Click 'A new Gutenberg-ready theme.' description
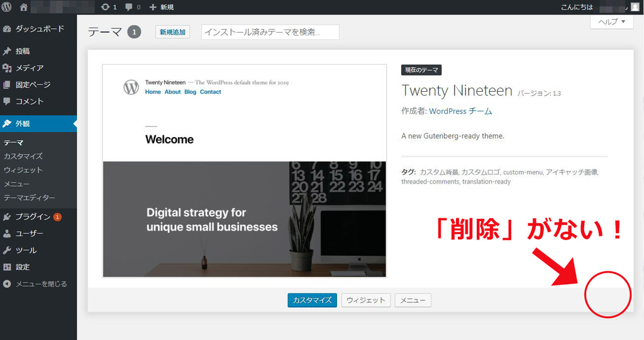 pyautogui.click(x=453, y=136)
